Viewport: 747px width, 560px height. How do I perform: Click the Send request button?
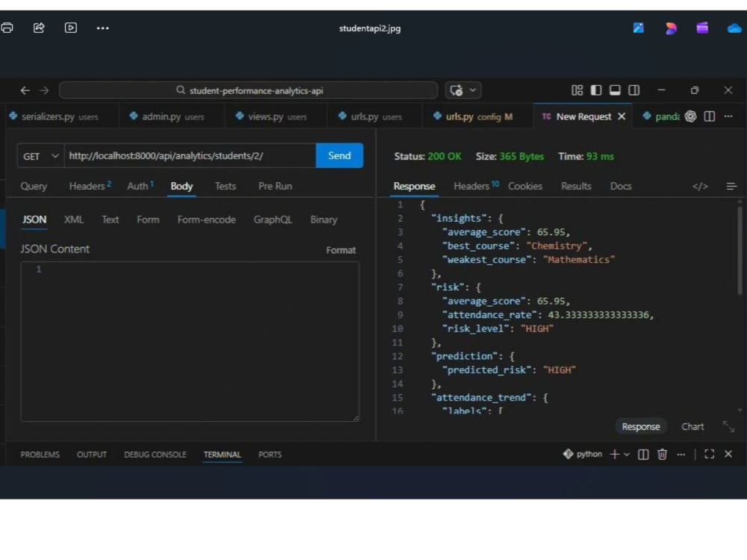339,156
